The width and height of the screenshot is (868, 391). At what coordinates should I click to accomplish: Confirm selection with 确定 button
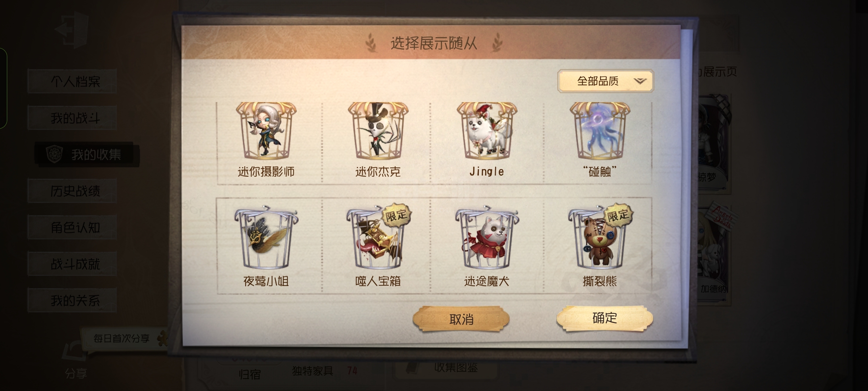point(605,318)
